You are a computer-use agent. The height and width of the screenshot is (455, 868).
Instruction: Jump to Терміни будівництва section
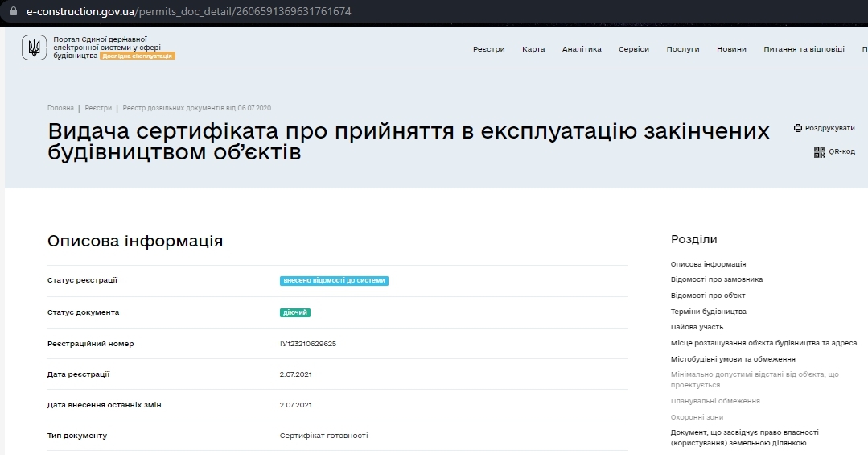click(708, 312)
